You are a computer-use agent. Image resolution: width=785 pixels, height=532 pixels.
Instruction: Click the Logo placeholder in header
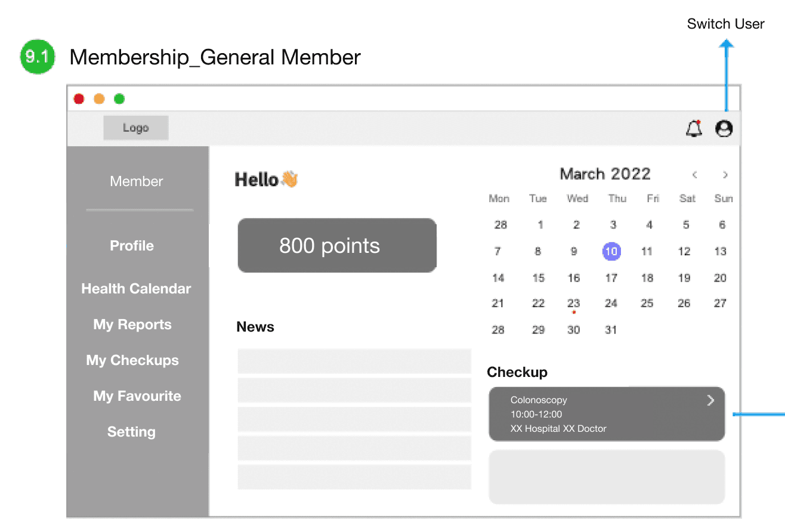tap(136, 128)
